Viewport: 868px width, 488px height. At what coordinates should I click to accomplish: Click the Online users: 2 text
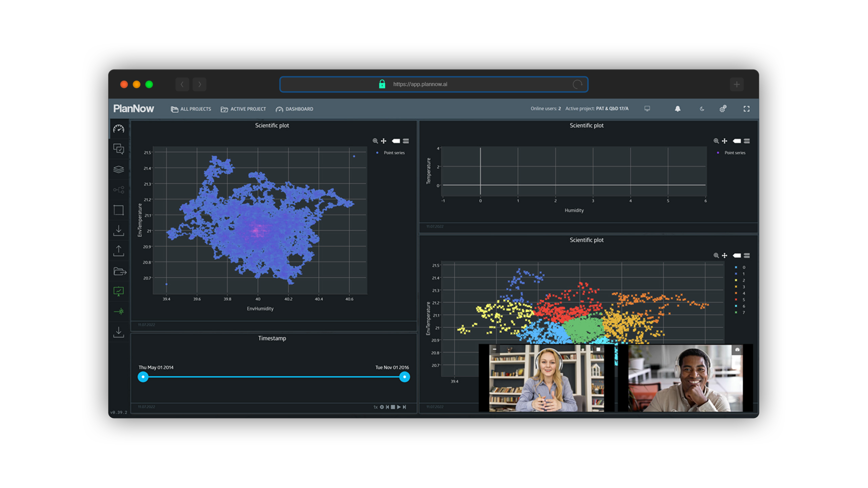point(546,109)
